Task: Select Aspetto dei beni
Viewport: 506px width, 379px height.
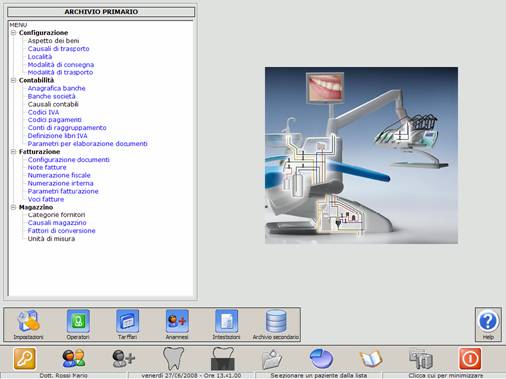Action: (x=53, y=41)
